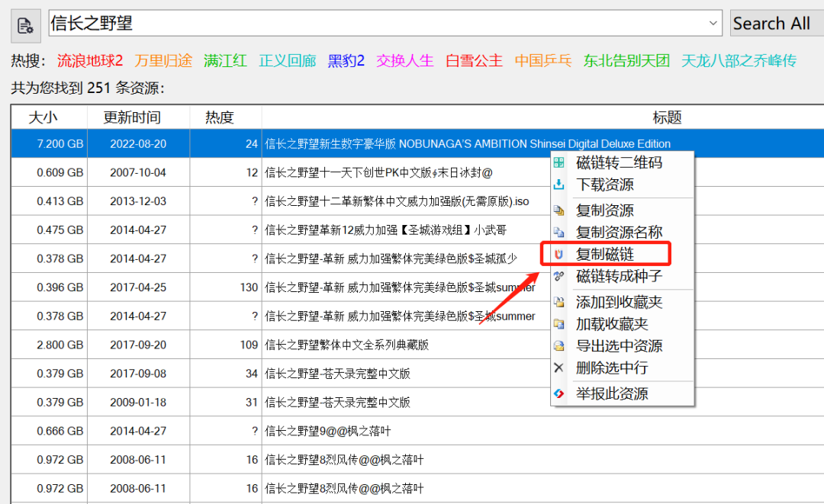This screenshot has height=504, width=824.
Task: Open hot search link 流浪地球2
Action: (90, 61)
